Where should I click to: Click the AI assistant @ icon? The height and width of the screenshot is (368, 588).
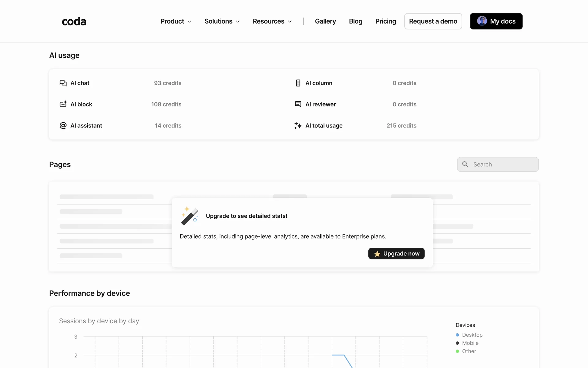(63, 125)
